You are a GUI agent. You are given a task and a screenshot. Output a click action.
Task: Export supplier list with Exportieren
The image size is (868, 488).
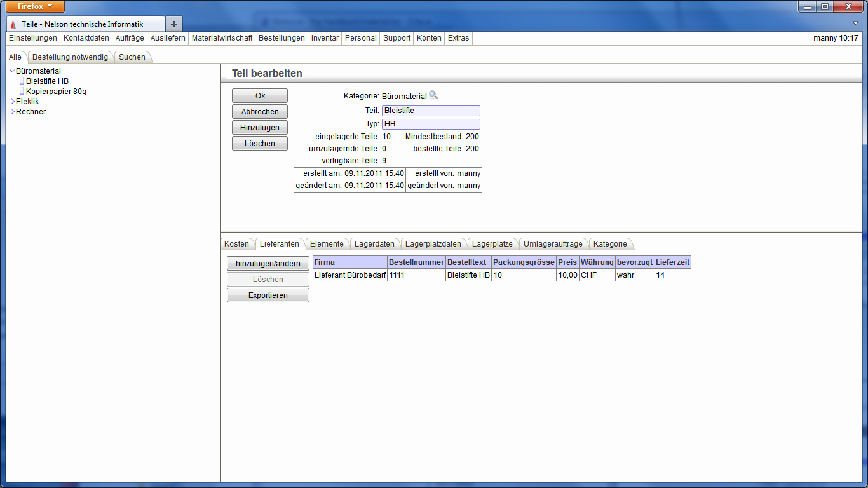pos(268,295)
